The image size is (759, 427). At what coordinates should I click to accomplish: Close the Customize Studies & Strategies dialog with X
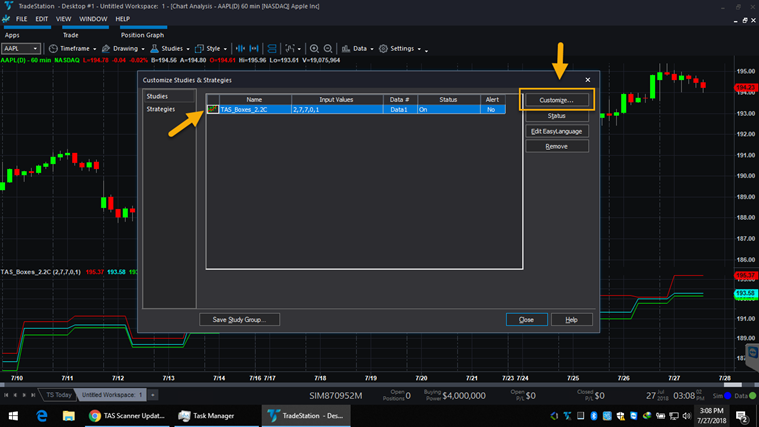588,80
